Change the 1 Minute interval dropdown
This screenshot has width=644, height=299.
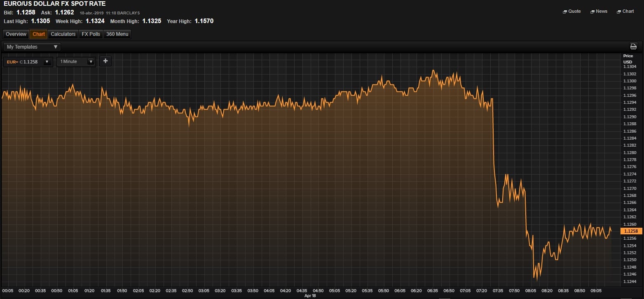coord(76,62)
